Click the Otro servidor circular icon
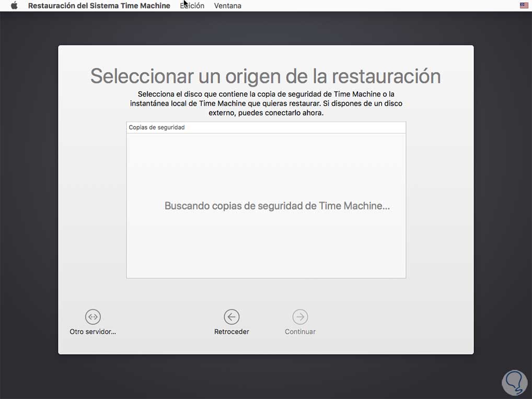 pyautogui.click(x=92, y=317)
